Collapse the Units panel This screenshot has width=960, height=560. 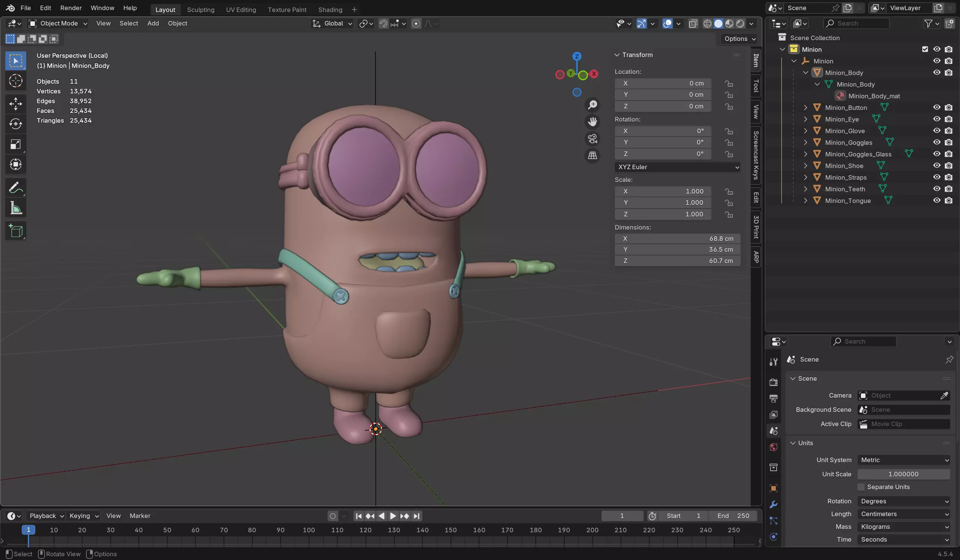click(x=793, y=443)
